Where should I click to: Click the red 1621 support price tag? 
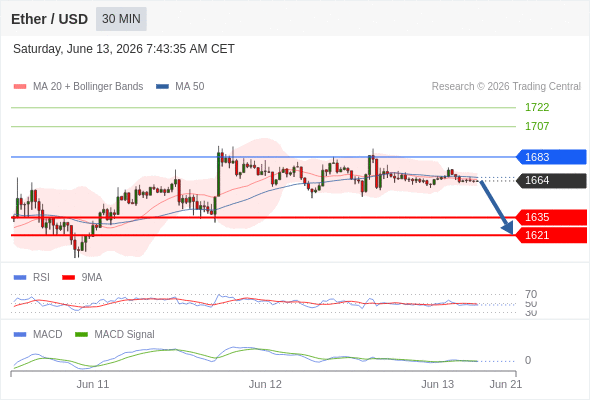point(551,235)
